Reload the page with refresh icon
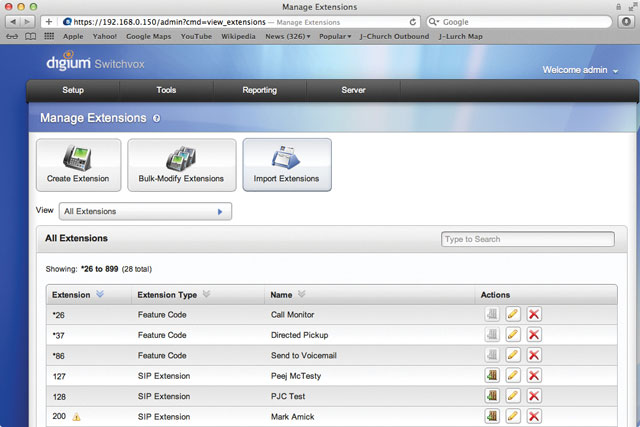The height and width of the screenshot is (427, 640). (413, 22)
